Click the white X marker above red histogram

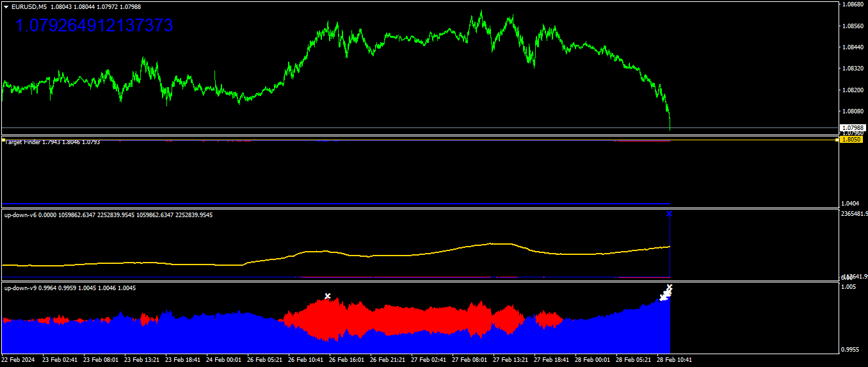[x=327, y=296]
